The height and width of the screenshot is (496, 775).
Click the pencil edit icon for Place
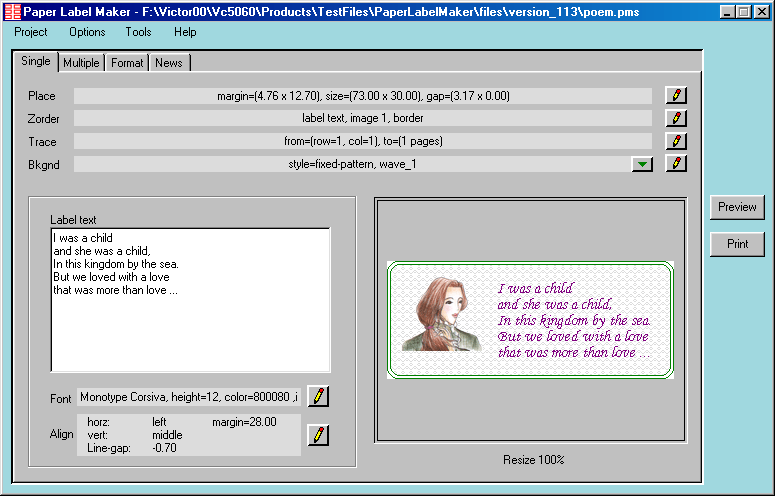click(x=677, y=96)
